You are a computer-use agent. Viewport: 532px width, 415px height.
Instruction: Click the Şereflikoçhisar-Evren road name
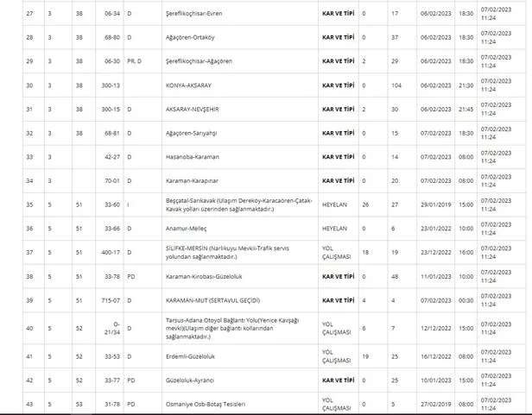(197, 14)
